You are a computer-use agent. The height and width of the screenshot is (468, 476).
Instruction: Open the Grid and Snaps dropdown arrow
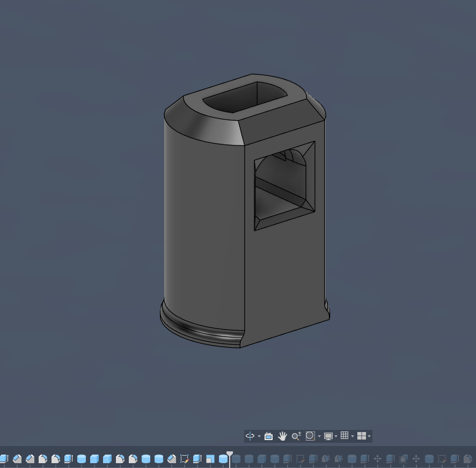pyautogui.click(x=353, y=436)
